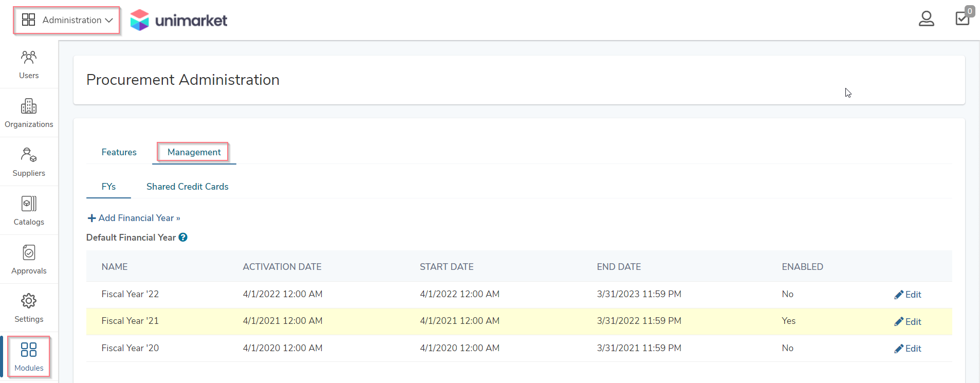Click the ENABLED column header
Screen dimensions: 980x383
point(802,267)
